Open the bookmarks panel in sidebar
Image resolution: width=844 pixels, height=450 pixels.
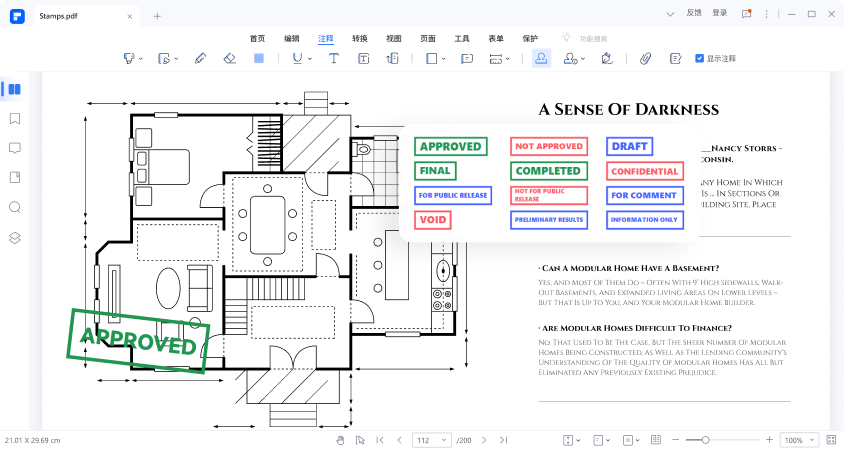pos(15,118)
